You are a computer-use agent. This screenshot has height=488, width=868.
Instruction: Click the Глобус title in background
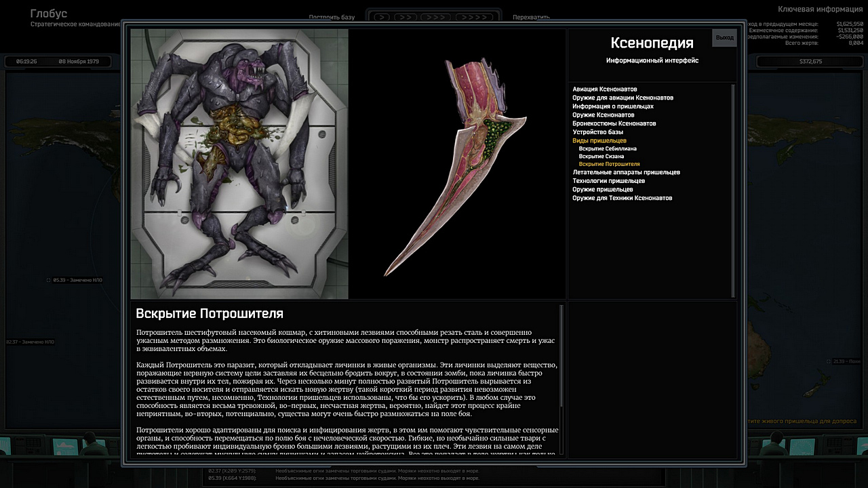point(49,14)
